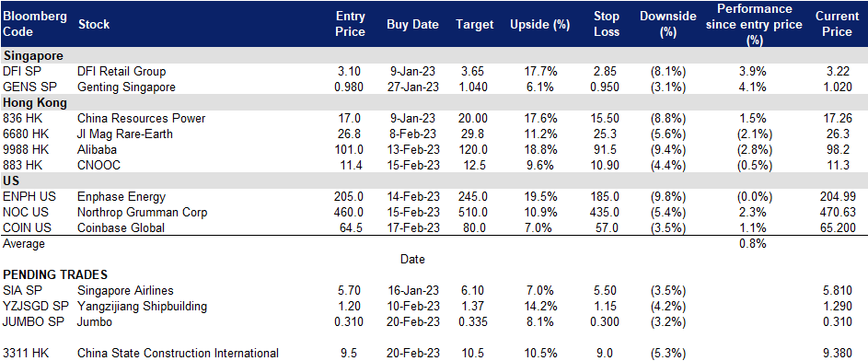Viewport: 868px width, 361px height.
Task: Select Singapore Airlines target 6.10
Action: [x=474, y=291]
